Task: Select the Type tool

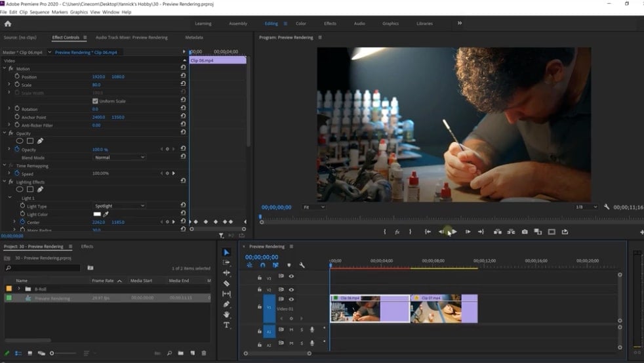Action: coord(226,325)
